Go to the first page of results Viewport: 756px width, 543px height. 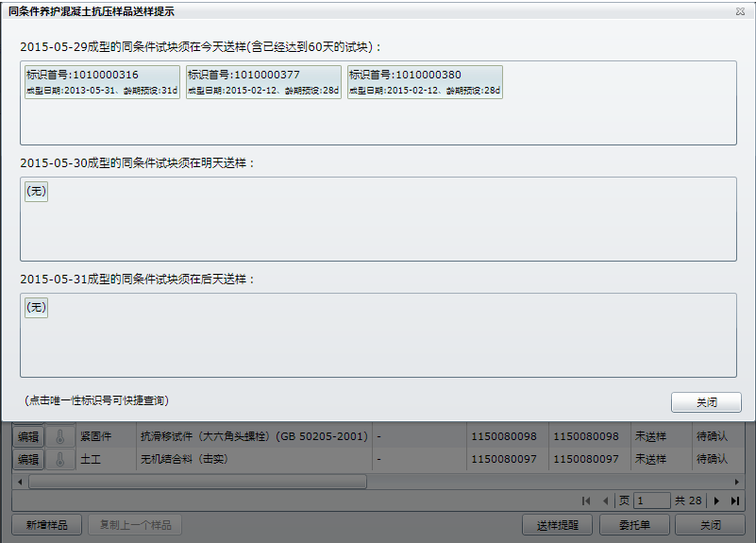click(x=586, y=501)
